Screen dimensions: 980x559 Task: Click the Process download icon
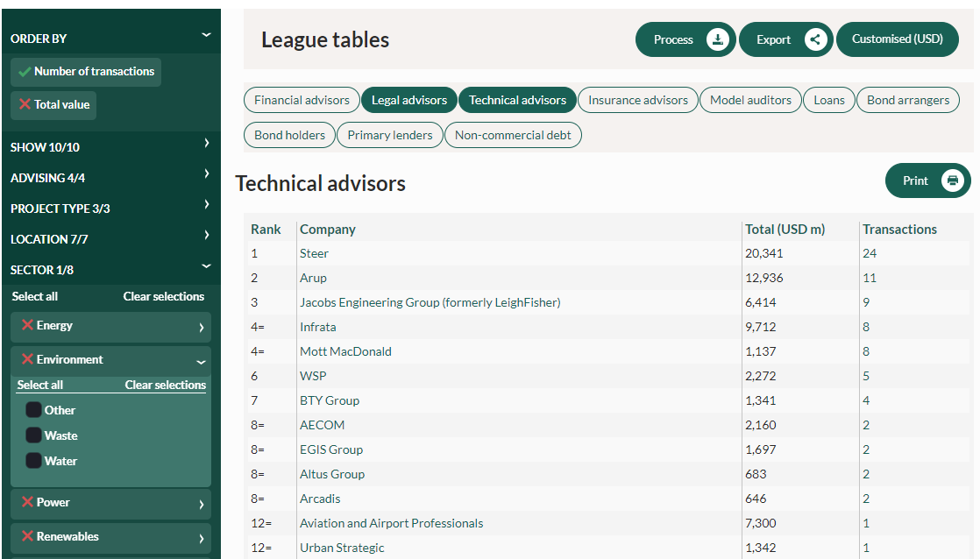pos(718,39)
